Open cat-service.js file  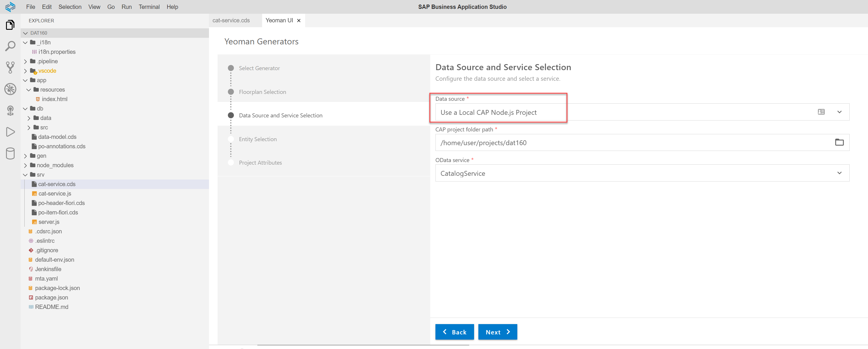coord(55,193)
